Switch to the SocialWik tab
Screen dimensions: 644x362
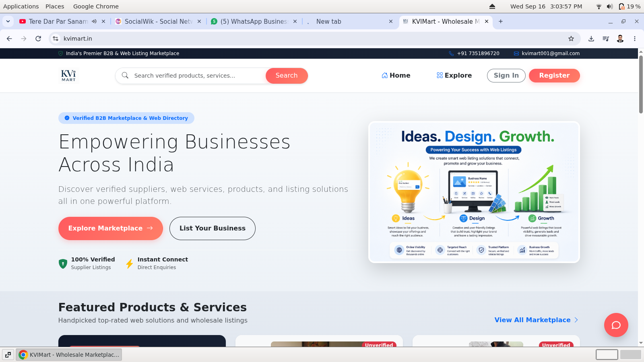[x=158, y=21]
